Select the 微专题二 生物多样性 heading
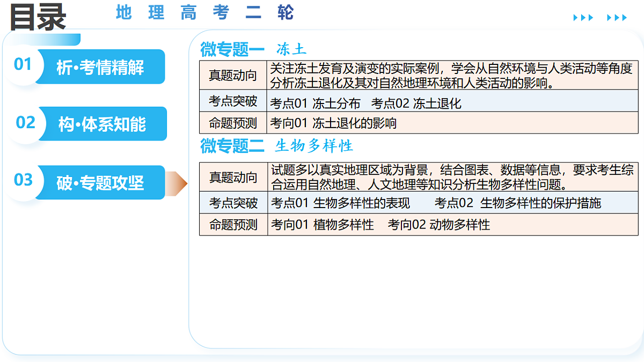This screenshot has height=362, width=644. pyautogui.click(x=276, y=145)
